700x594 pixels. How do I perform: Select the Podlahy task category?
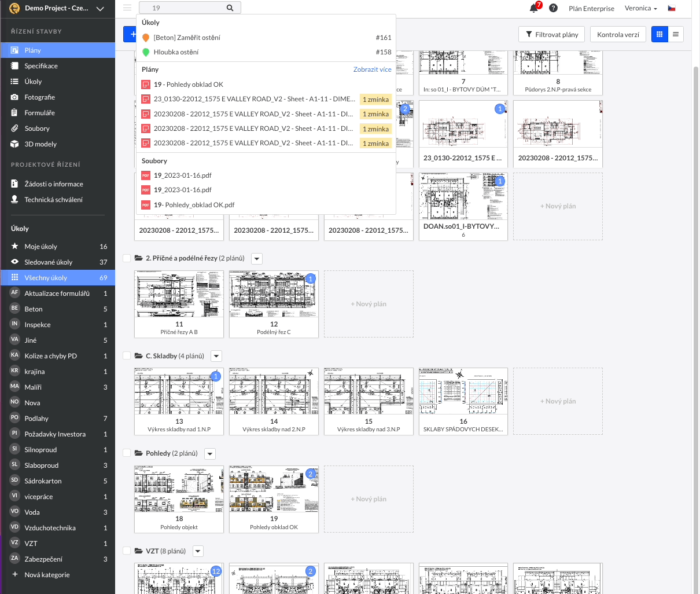57,419
